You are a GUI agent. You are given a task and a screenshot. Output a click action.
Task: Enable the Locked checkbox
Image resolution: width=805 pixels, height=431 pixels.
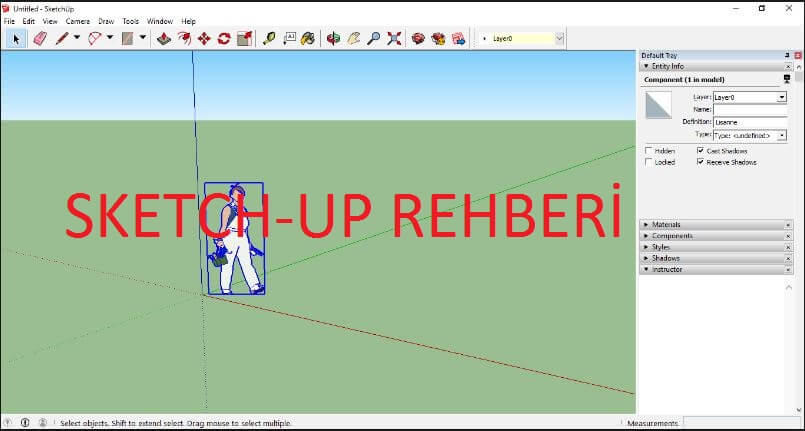[649, 162]
